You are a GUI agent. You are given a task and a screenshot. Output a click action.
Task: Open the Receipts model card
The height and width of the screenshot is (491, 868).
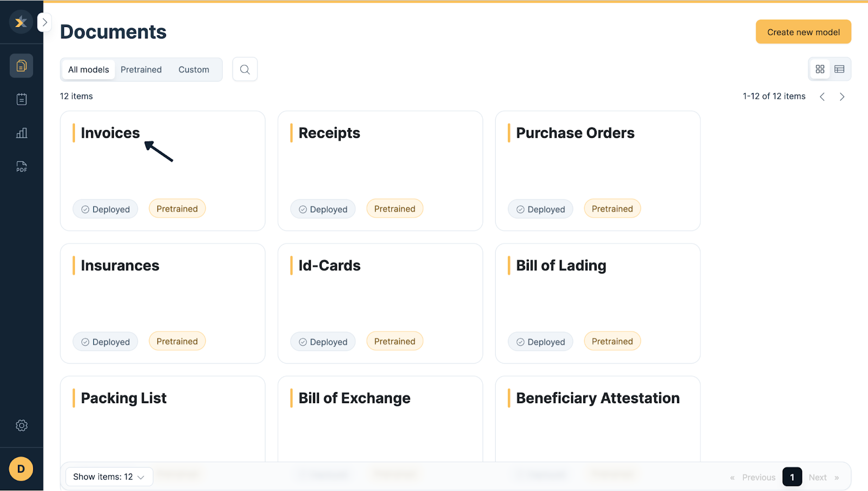point(380,171)
